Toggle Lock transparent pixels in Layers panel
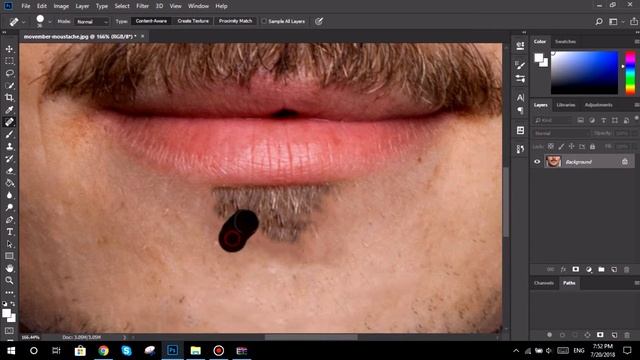Viewport: 640px width, 360px height. tap(551, 147)
